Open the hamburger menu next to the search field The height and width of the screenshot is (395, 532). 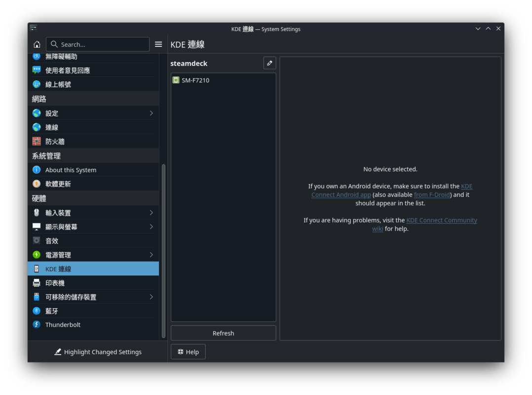[x=158, y=44]
